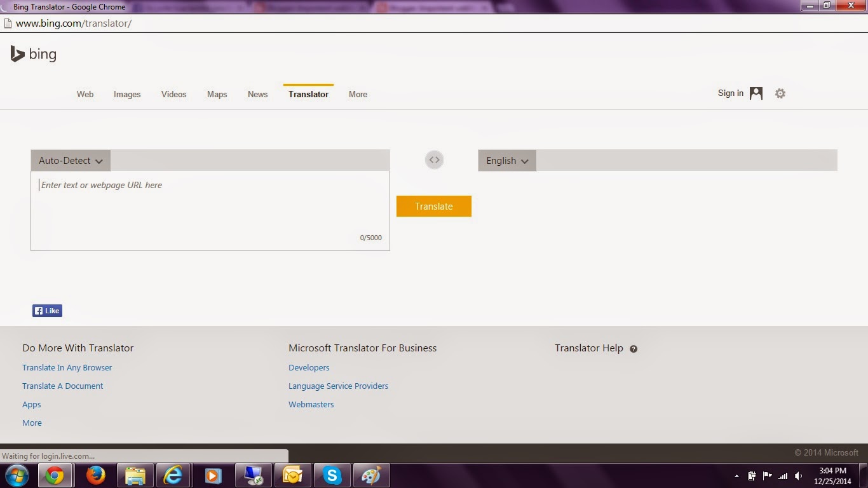Screen dimensions: 868x488
Task: Click the © 2014 Microsoft footer text
Action: 826,453
